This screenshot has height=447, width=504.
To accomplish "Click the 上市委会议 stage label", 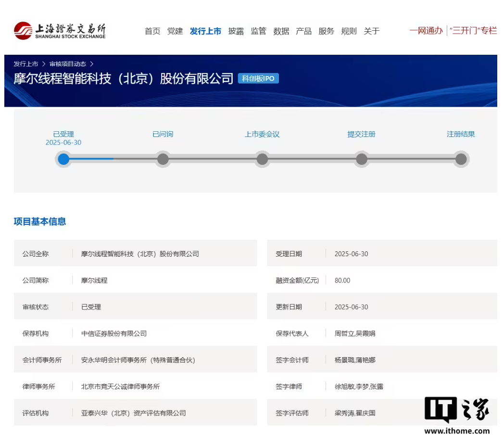I will pyautogui.click(x=262, y=134).
